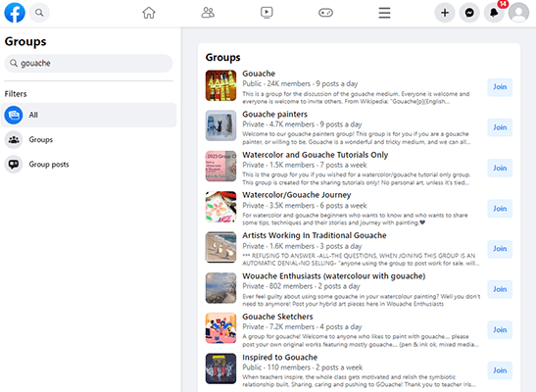This screenshot has width=536, height=392.
Task: Click Watercolor and Gouache Tutorials Only thumbnail
Action: pyautogui.click(x=220, y=166)
